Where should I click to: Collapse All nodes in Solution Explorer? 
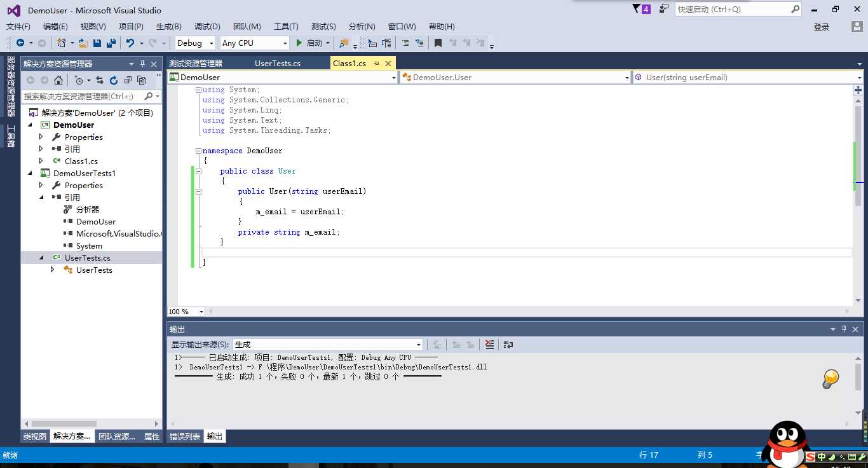(x=128, y=80)
